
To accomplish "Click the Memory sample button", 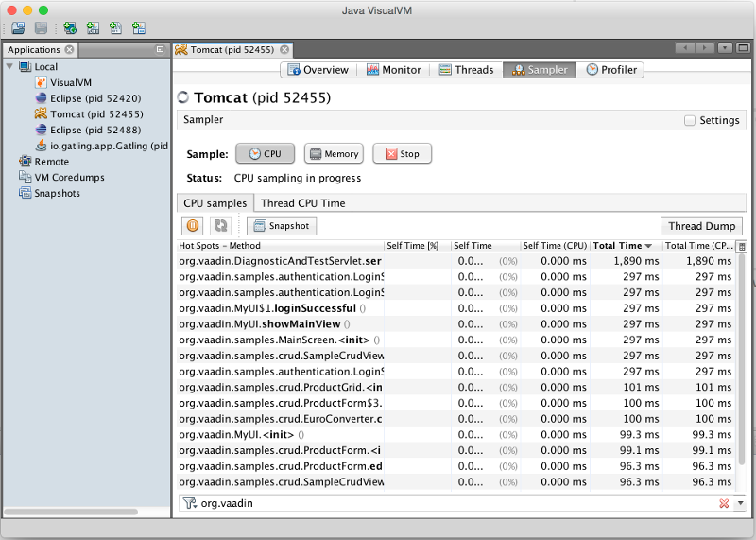I will click(335, 154).
